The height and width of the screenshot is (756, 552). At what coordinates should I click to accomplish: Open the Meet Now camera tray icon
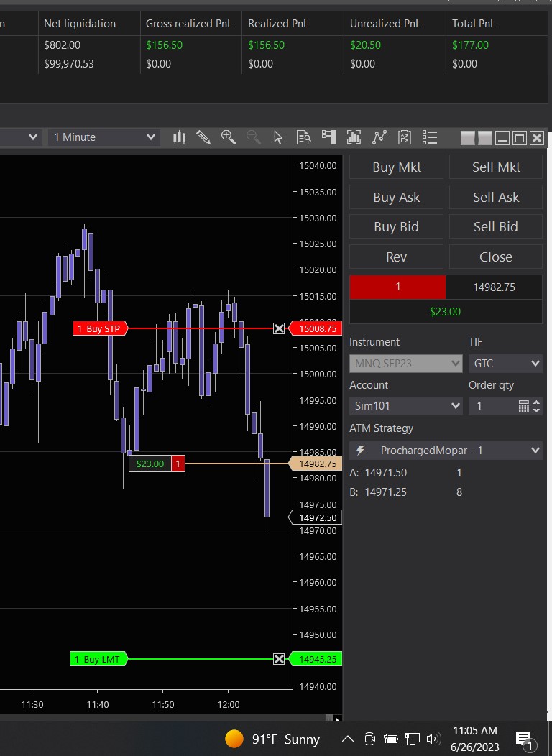369,739
